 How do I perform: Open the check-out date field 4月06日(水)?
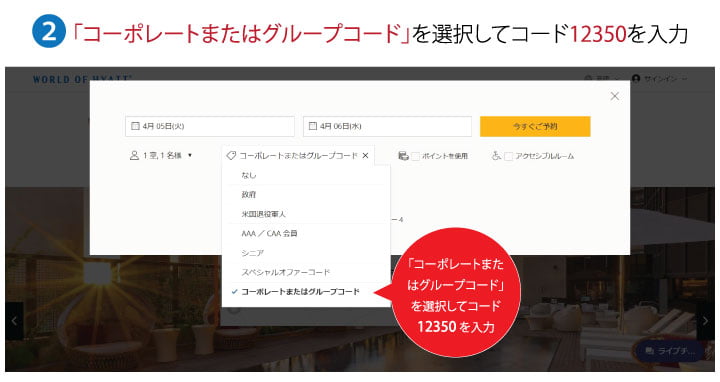[387, 126]
